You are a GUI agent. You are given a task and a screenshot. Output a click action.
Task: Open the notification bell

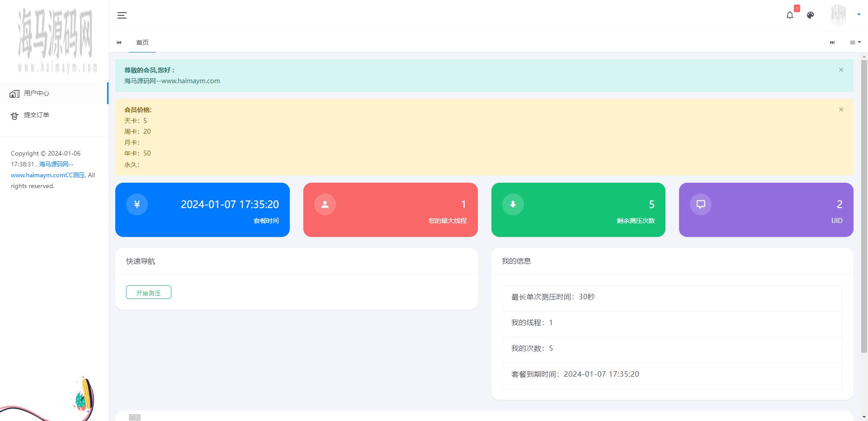[790, 15]
